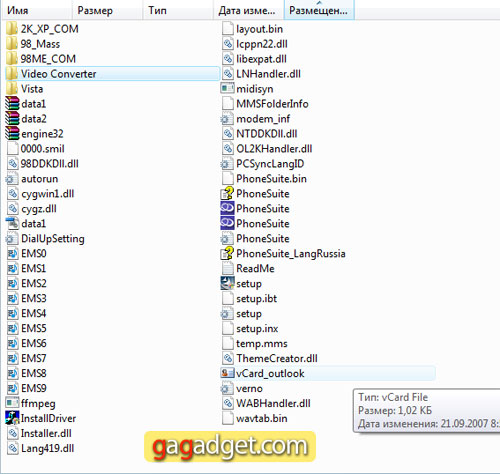Click the InstallDriver application icon
The height and width of the screenshot is (474, 500).
tap(12, 418)
